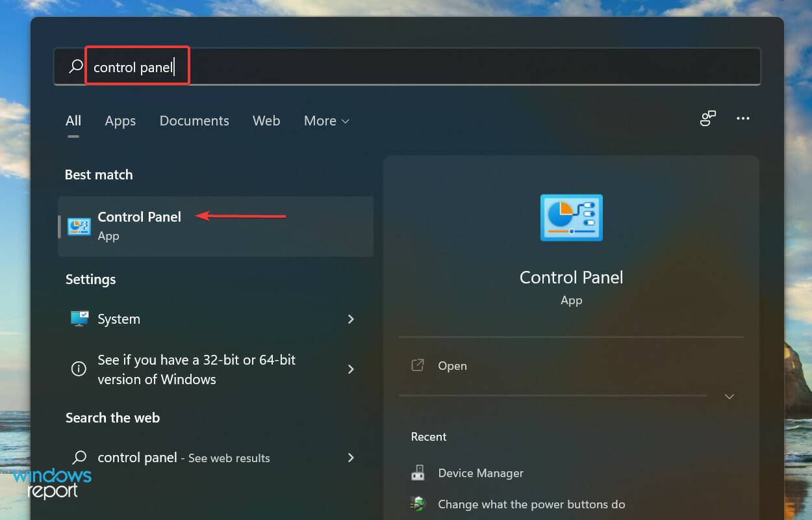Click the web search magnifier icon
This screenshot has height=520, width=812.
pos(79,458)
